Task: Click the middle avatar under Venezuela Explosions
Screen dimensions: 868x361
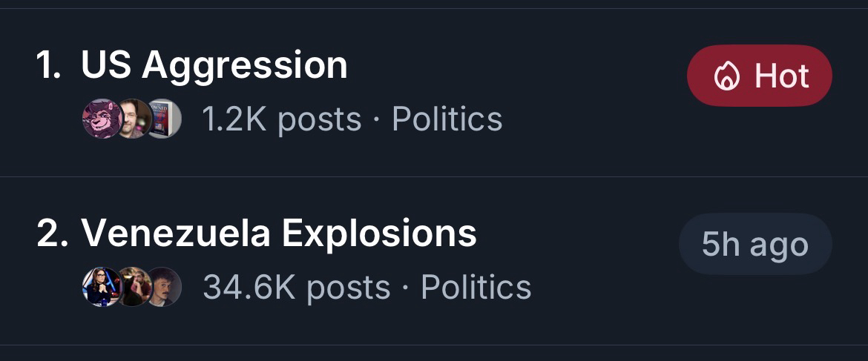Action: pos(134,287)
